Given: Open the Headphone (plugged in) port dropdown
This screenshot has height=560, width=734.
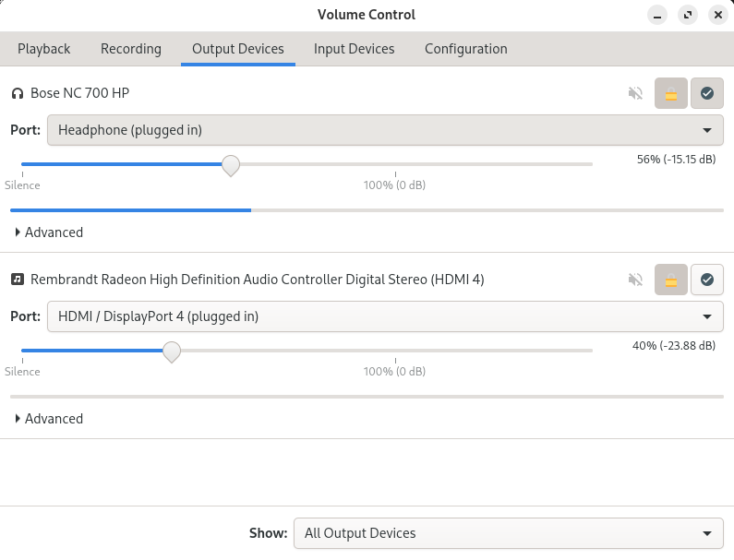Looking at the screenshot, I should coord(385,130).
